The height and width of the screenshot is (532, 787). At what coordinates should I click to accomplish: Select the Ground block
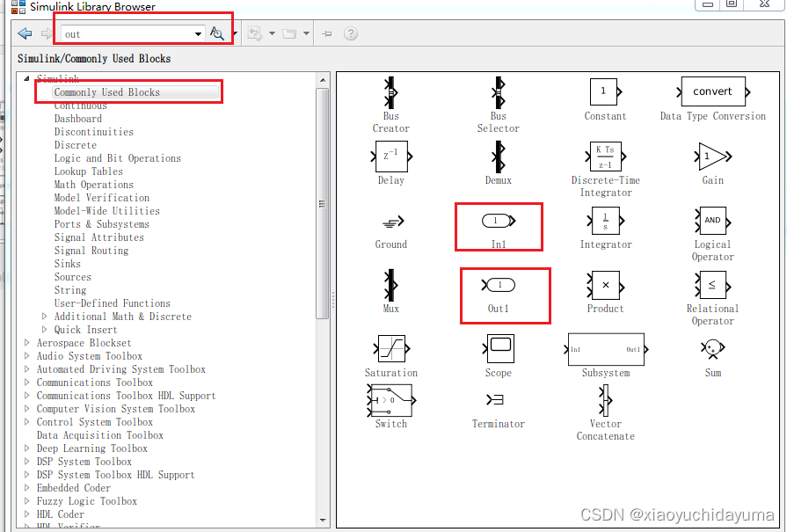click(x=393, y=222)
